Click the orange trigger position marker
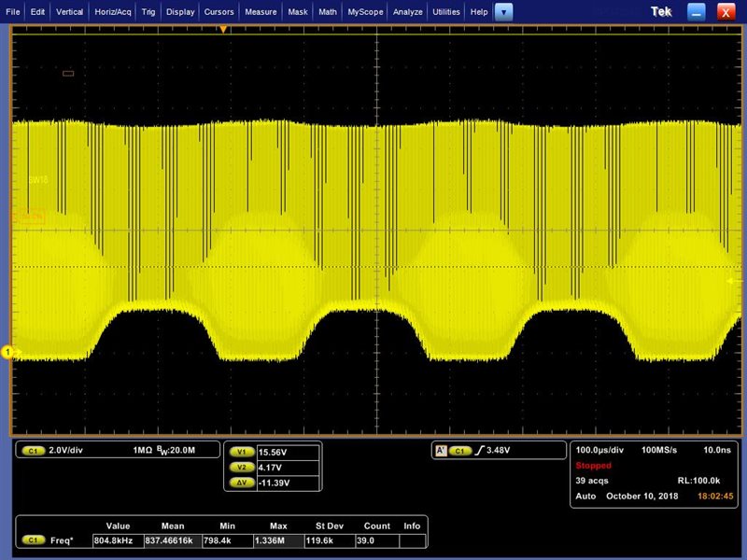The height and width of the screenshot is (560, 747). [223, 30]
